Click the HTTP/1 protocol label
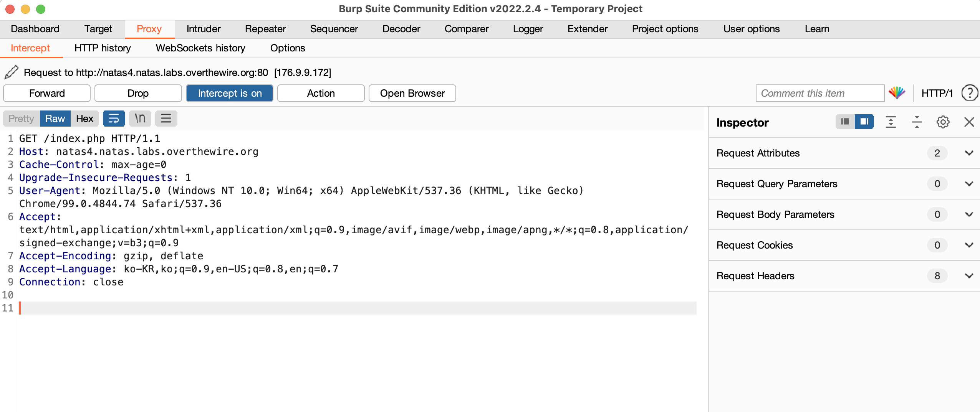 coord(937,93)
